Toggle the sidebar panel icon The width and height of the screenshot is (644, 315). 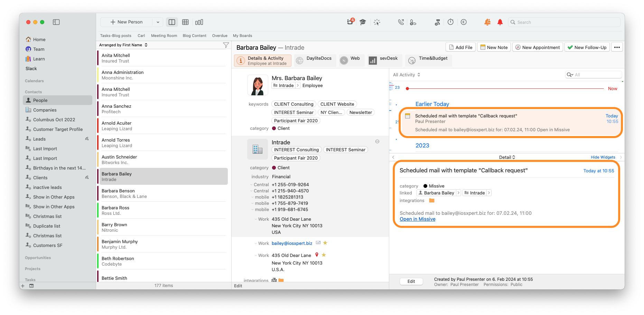[56, 22]
